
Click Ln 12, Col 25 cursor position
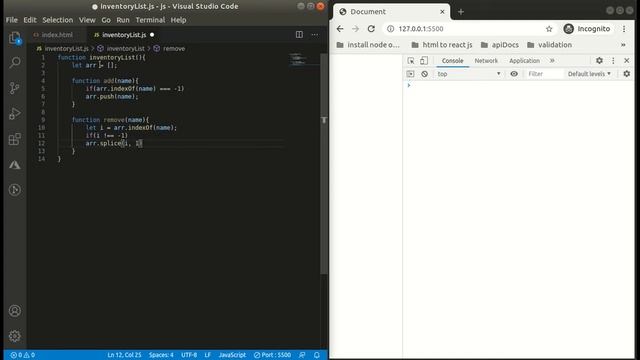[x=124, y=355]
